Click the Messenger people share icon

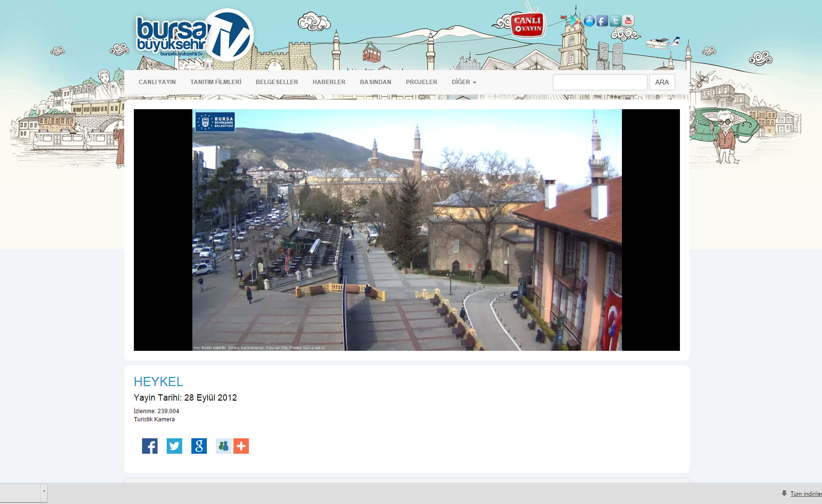coord(223,446)
